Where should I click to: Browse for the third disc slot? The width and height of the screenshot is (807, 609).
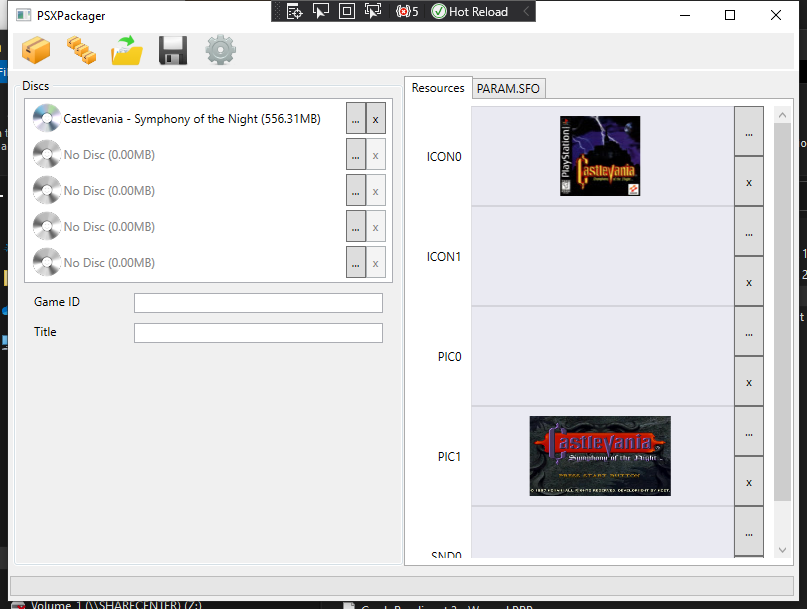tap(356, 190)
